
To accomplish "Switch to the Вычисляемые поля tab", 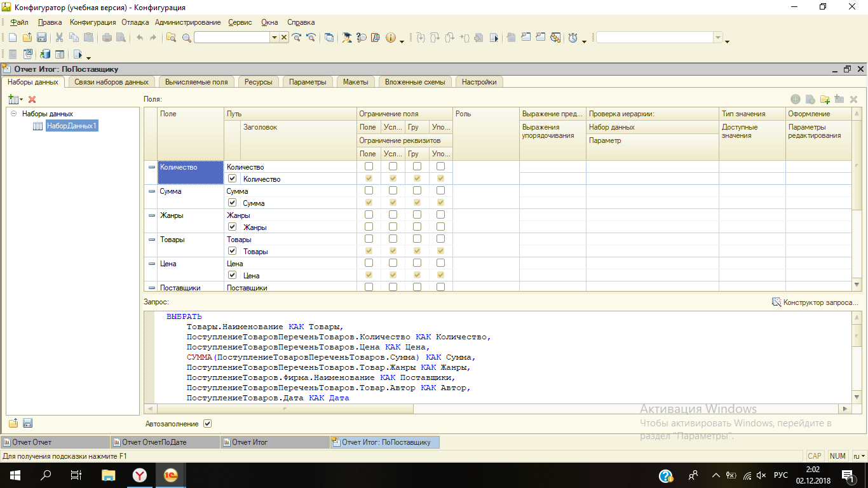I will pyautogui.click(x=196, y=82).
